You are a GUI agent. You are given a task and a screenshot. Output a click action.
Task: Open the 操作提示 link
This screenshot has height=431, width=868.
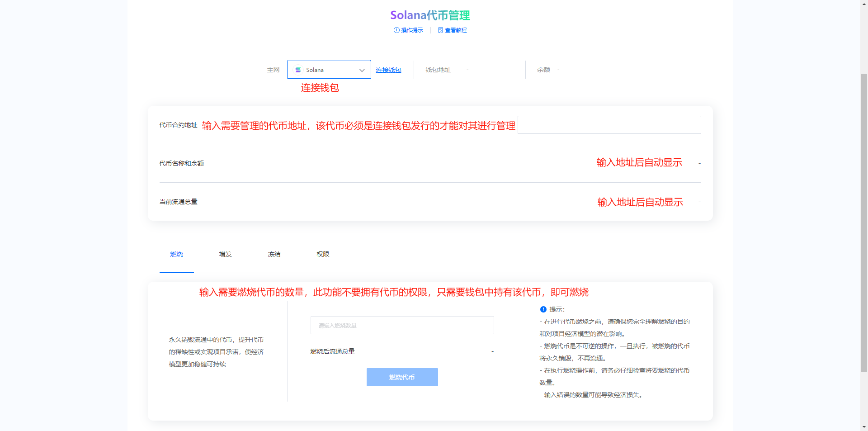(408, 30)
